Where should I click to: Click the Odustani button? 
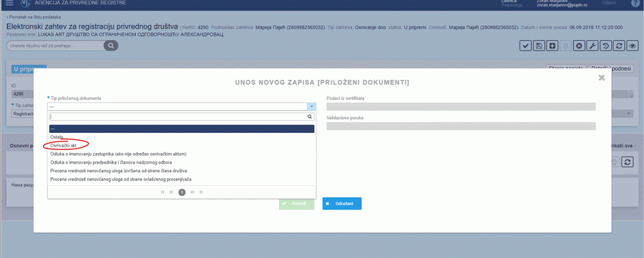342,204
